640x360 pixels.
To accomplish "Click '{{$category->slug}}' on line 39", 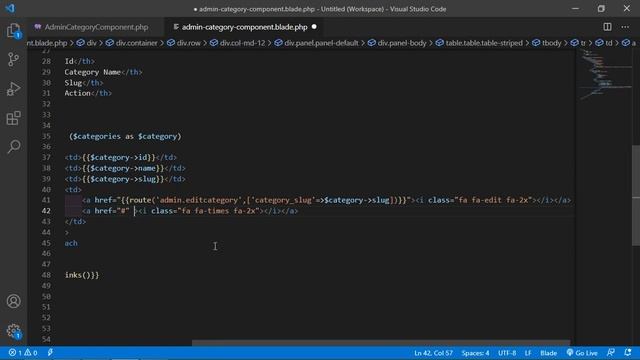I will click(x=123, y=179).
